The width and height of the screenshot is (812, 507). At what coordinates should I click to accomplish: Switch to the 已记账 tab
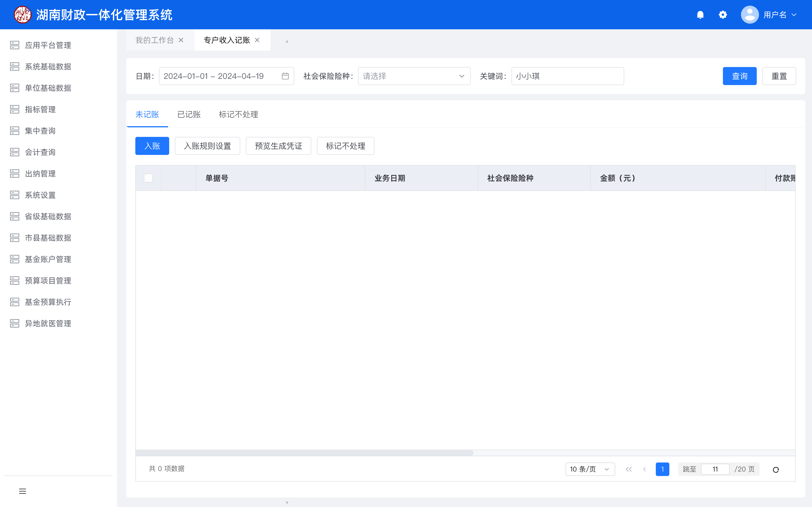pyautogui.click(x=189, y=115)
